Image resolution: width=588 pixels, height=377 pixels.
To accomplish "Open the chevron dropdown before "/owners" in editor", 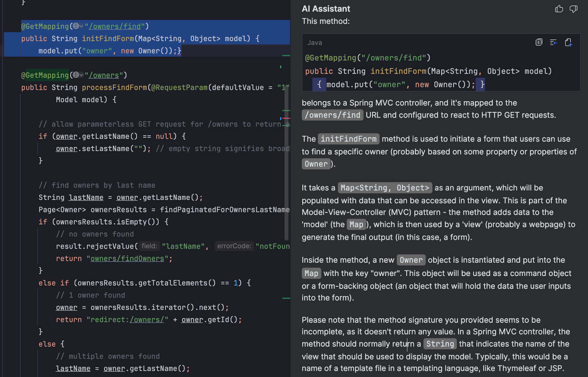I will (81, 75).
